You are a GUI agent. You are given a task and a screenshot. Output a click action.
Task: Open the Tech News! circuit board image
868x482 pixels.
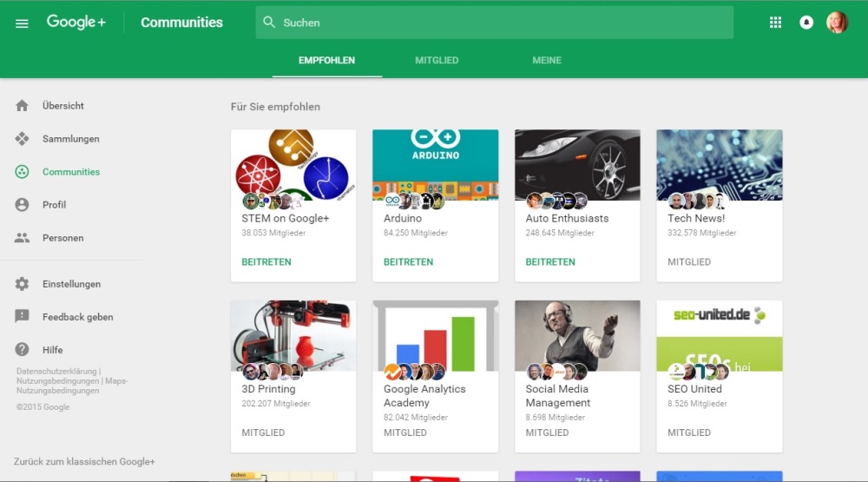(x=719, y=165)
